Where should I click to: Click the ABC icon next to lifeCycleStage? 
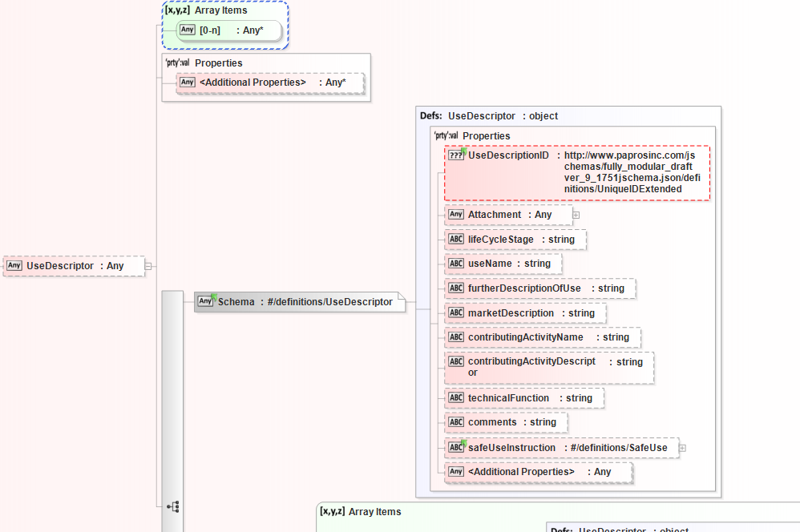click(456, 240)
